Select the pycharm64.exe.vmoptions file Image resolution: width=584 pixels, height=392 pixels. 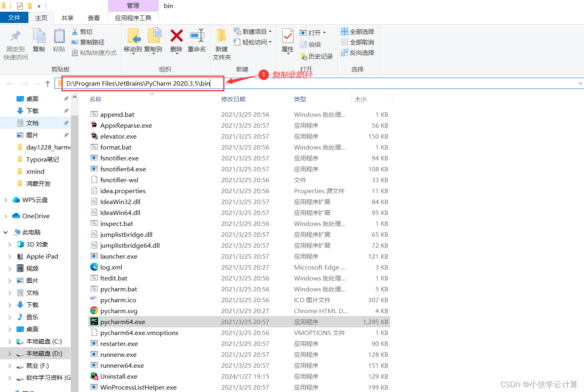point(139,333)
